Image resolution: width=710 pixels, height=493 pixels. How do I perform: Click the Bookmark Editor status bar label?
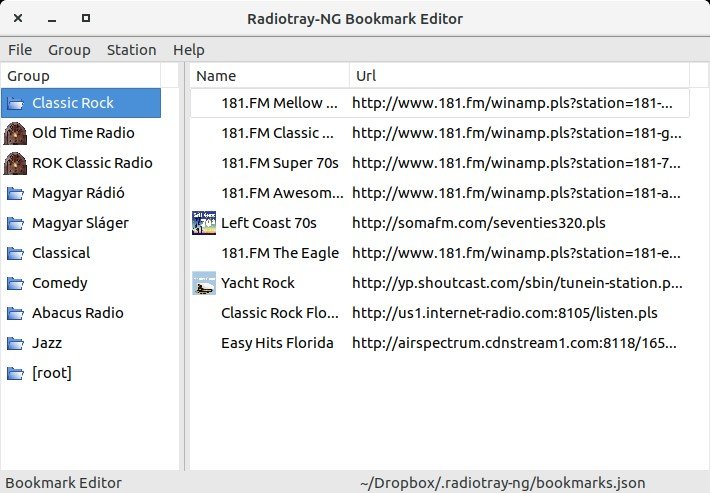tap(63, 483)
